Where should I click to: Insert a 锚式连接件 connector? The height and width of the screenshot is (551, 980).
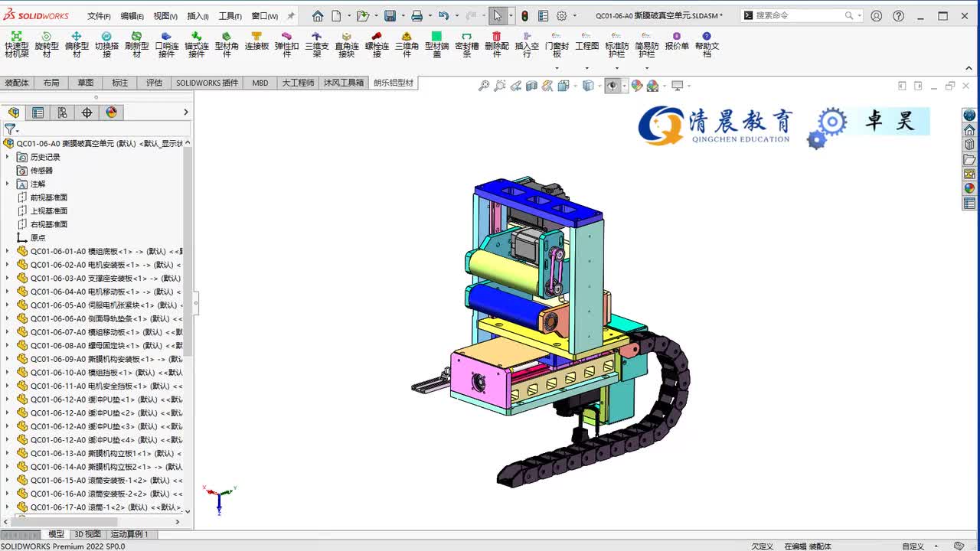197,45
